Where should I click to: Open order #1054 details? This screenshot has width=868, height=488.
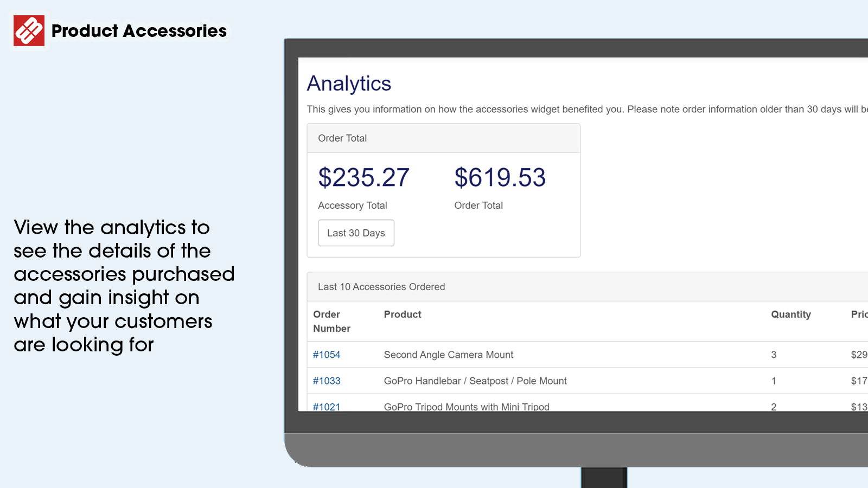(x=326, y=355)
